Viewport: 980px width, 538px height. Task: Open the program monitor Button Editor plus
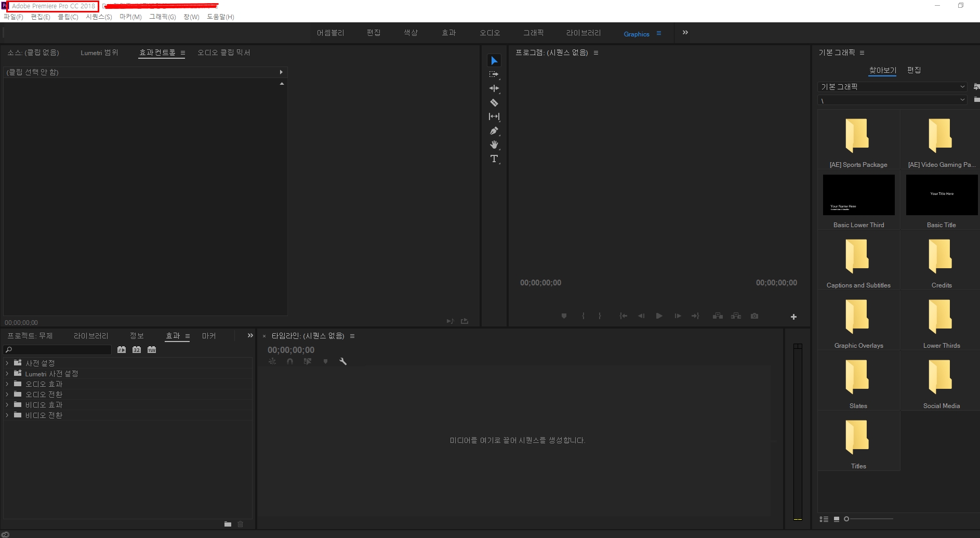(793, 317)
